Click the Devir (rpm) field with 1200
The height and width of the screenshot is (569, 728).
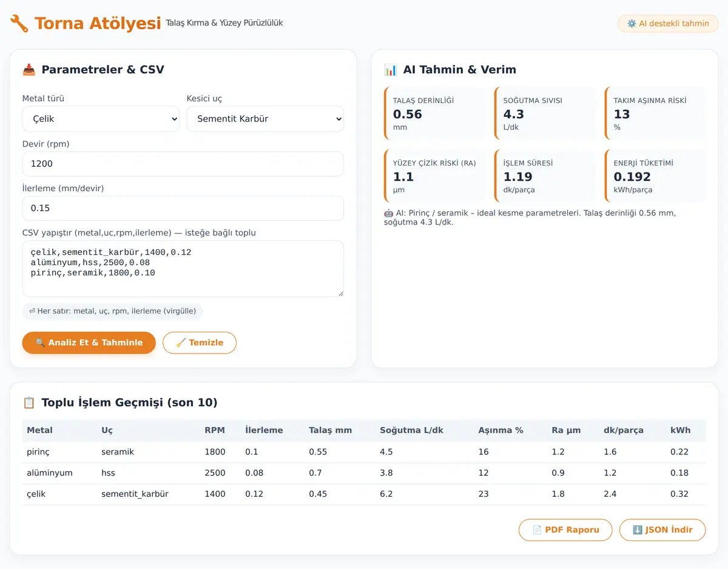pyautogui.click(x=183, y=164)
